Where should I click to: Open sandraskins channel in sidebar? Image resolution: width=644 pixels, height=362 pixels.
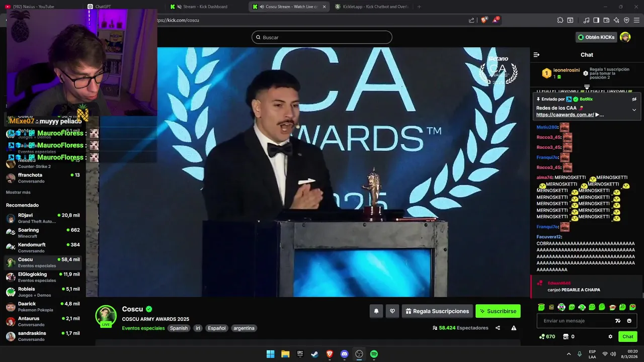point(43,336)
